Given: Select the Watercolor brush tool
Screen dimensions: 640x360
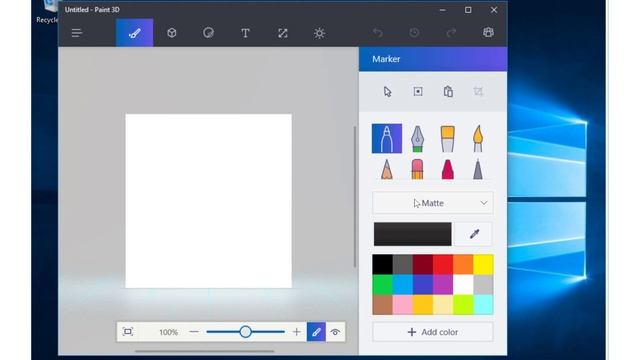Looking at the screenshot, I should click(x=478, y=139).
